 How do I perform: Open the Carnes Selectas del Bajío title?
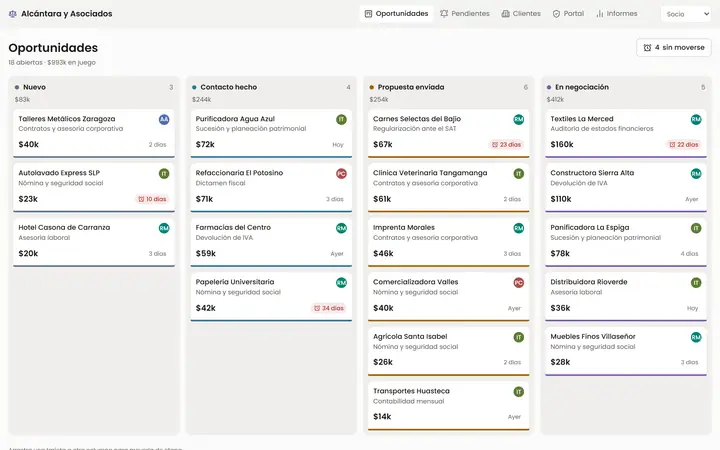click(416, 118)
